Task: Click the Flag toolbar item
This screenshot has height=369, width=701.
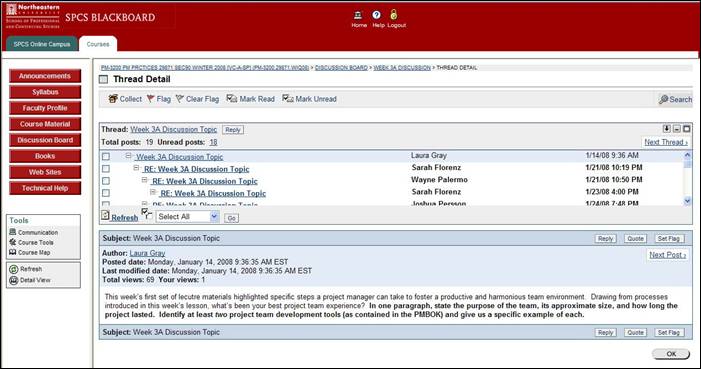Action: pyautogui.click(x=159, y=99)
